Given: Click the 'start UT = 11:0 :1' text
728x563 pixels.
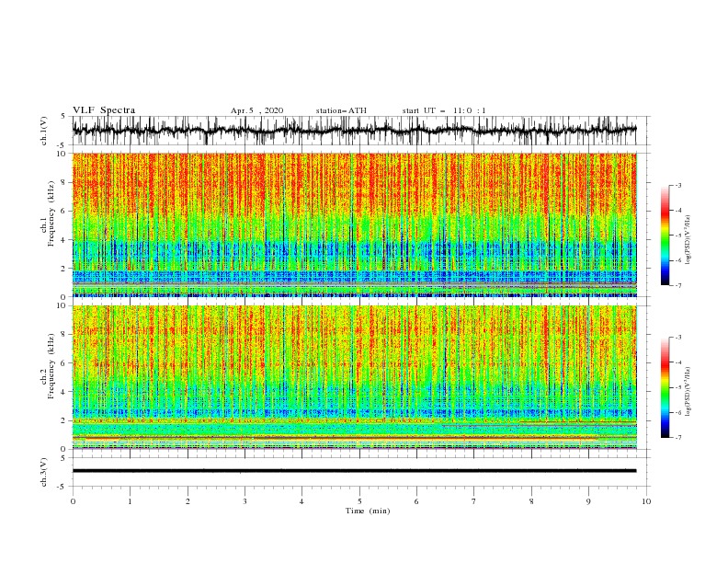Looking at the screenshot, I should coord(444,110).
